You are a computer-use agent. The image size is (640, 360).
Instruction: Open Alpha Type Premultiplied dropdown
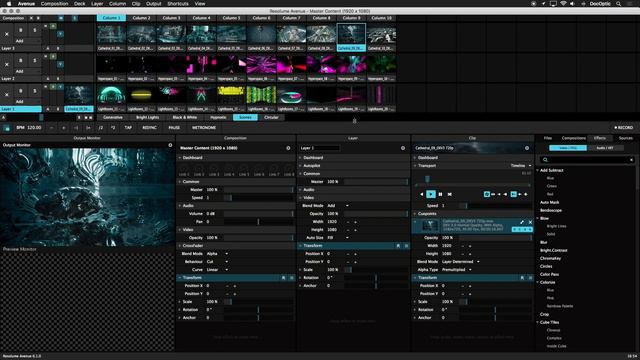coord(457,270)
